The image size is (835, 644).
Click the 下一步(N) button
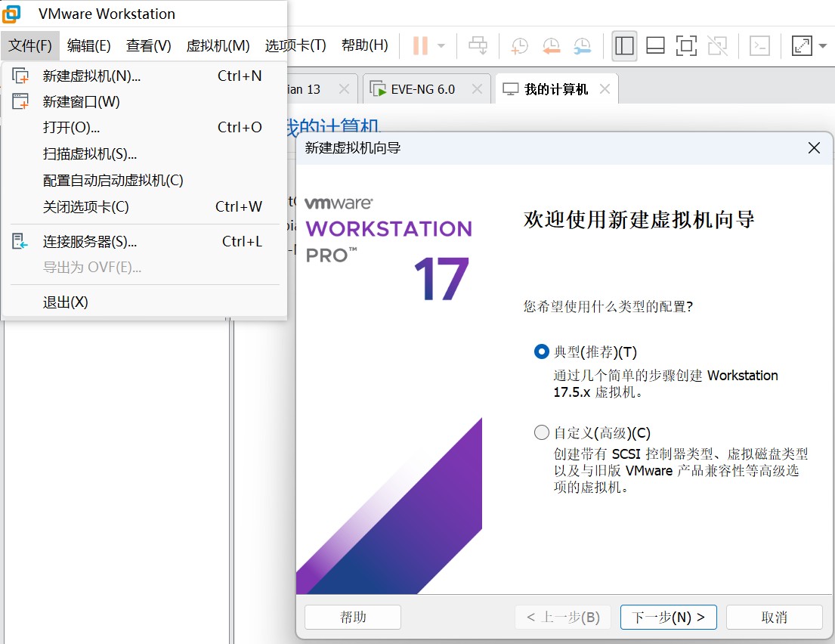(668, 617)
